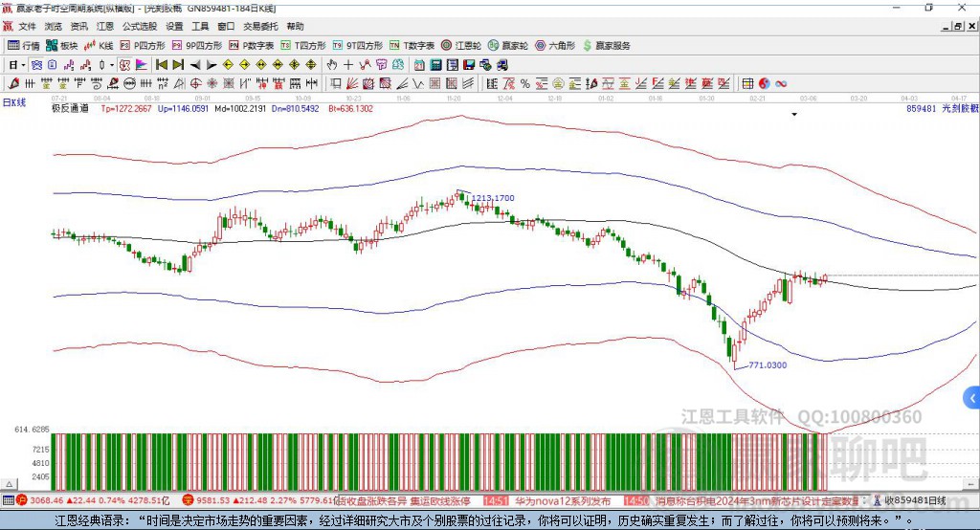The height and width of the screenshot is (530, 980).
Task: Jump to the first bar with skip-back arrow
Action: point(162,65)
